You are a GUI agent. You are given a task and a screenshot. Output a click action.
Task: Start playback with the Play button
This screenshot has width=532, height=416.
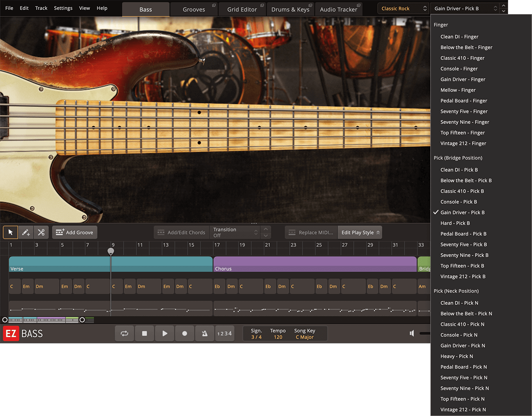164,333
